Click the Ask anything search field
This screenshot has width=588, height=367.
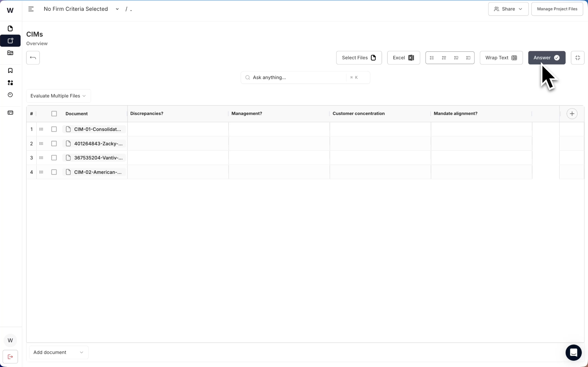(292, 78)
